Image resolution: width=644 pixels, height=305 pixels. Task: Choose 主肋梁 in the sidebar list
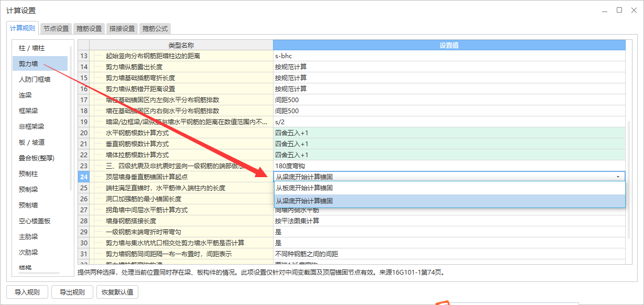40,236
